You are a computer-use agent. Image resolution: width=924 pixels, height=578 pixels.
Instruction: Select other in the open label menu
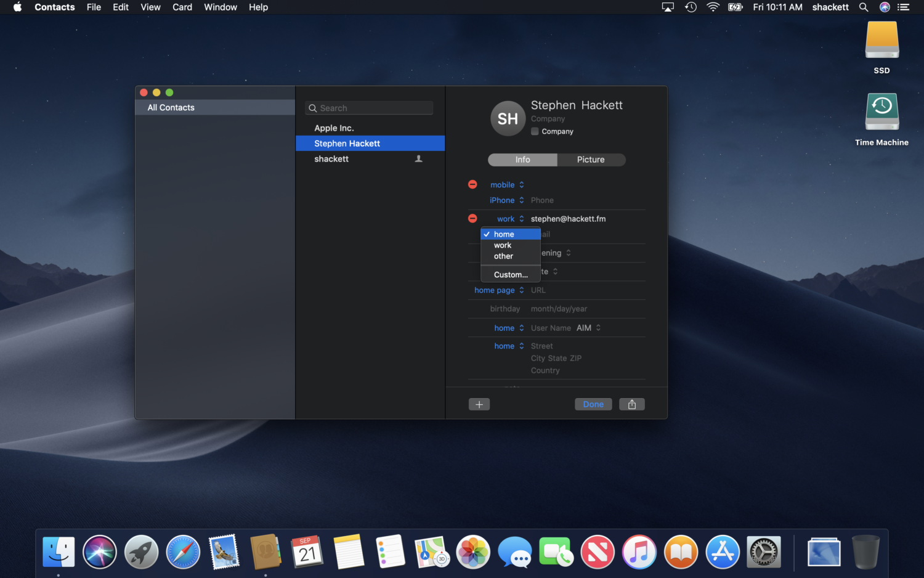pyautogui.click(x=503, y=256)
